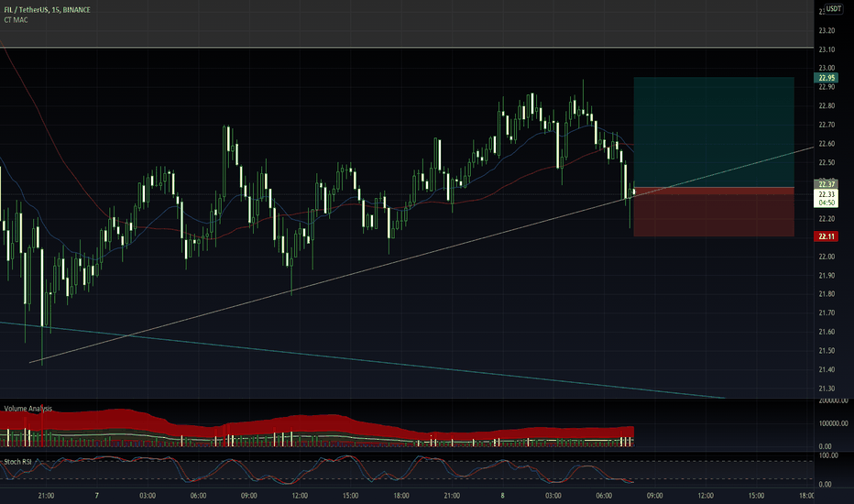
Task: Click the 21.30 price axis label
Action: click(827, 389)
